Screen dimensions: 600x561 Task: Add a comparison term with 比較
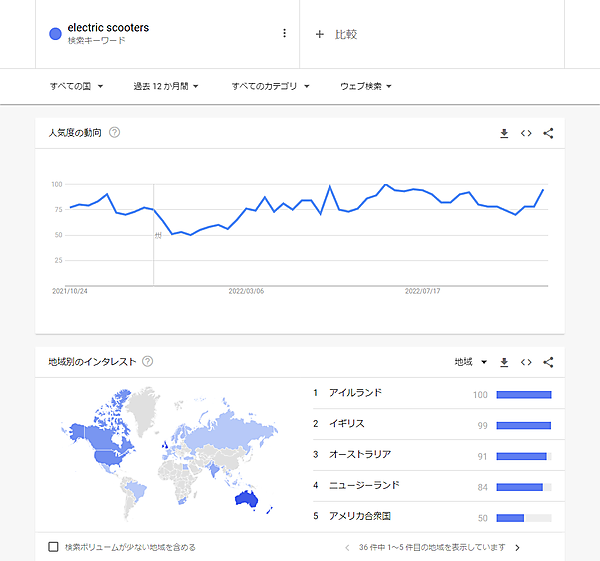pyautogui.click(x=336, y=34)
